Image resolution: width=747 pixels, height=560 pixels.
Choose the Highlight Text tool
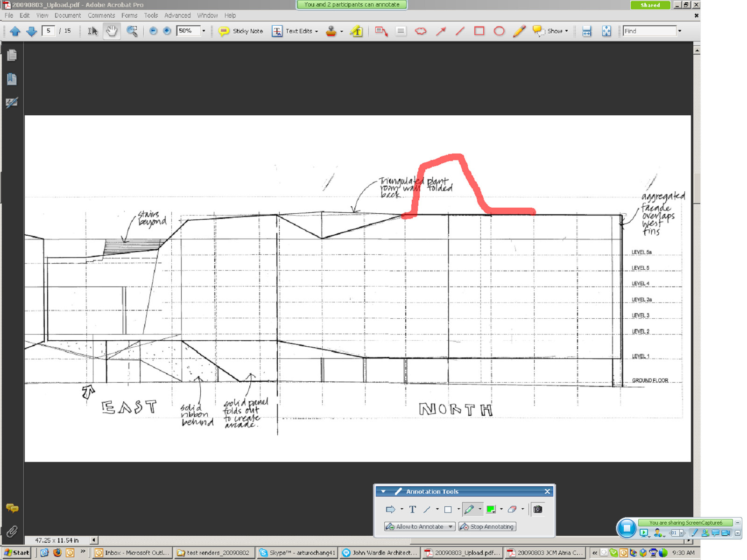coord(357,31)
